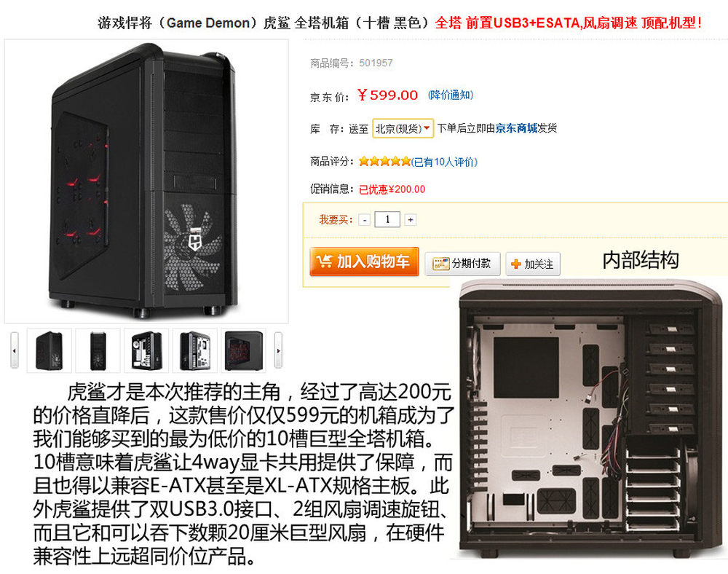728x574 pixels.
Task: Increase quantity with the plus button
Action: 410,220
